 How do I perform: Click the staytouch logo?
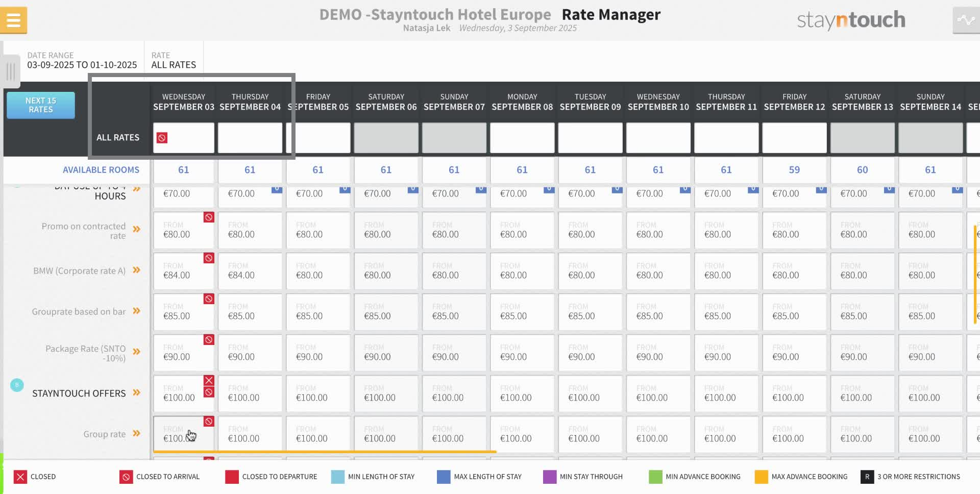point(851,20)
